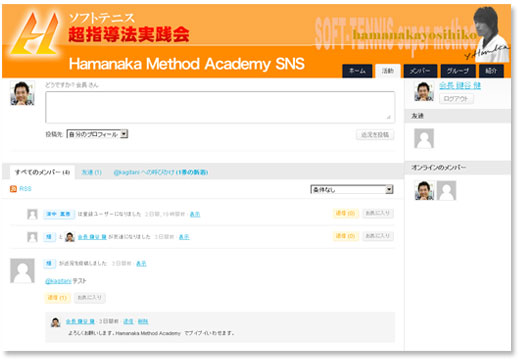520x361 pixels.
Task: Click the 表示 link in the registered-user row
Action: [x=195, y=214]
